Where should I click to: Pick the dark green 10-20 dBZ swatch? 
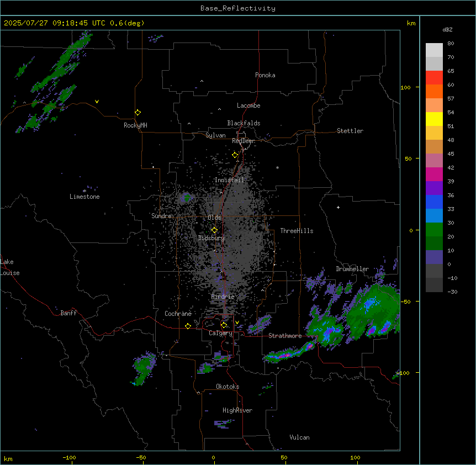point(434,244)
